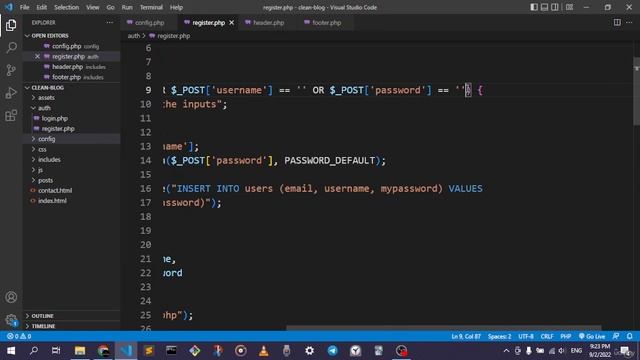
Task: Select config.php in Open Editors
Action: [71, 46]
